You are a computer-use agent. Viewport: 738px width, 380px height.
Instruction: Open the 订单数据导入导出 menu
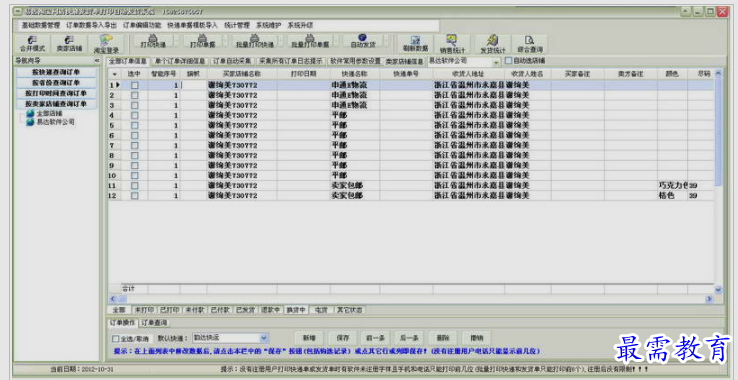[x=91, y=25]
